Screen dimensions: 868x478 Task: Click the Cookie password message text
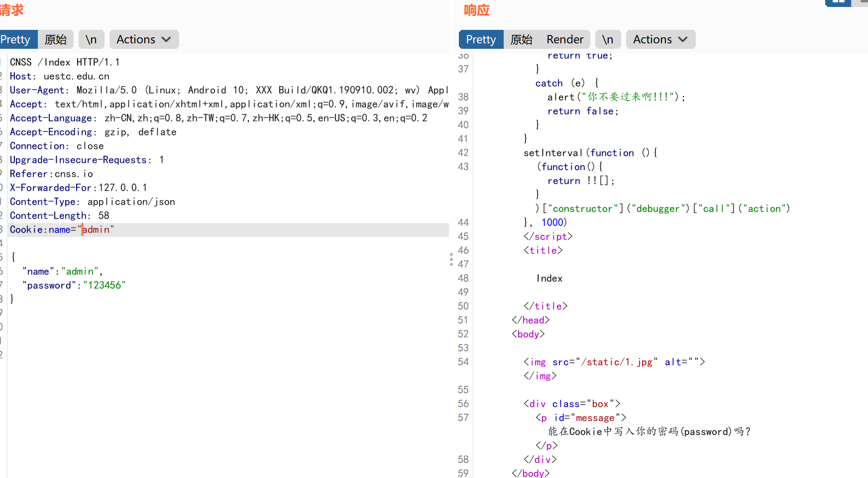[649, 432]
